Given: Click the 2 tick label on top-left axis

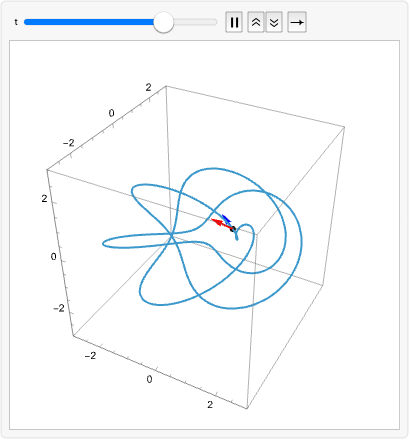Looking at the screenshot, I should [148, 87].
